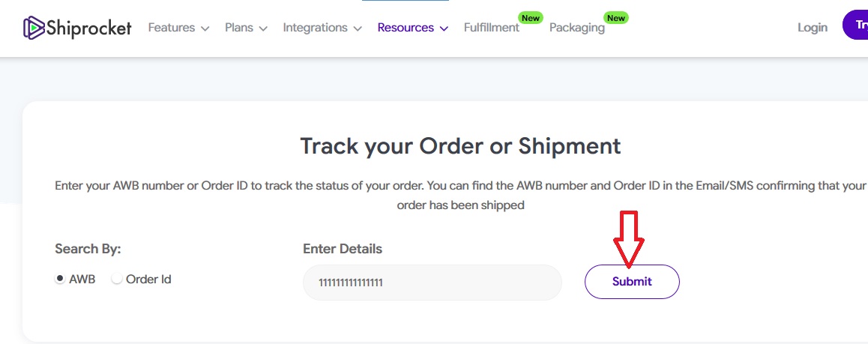Click the Shiprocket play-arrow logo icon

(x=34, y=28)
